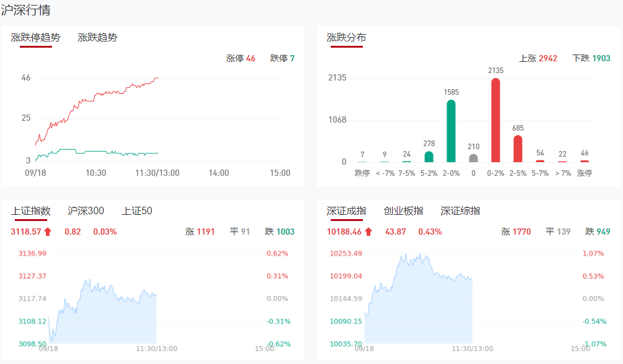Click the green 2-0% bar
This screenshot has width=623, height=364.
coord(451,131)
